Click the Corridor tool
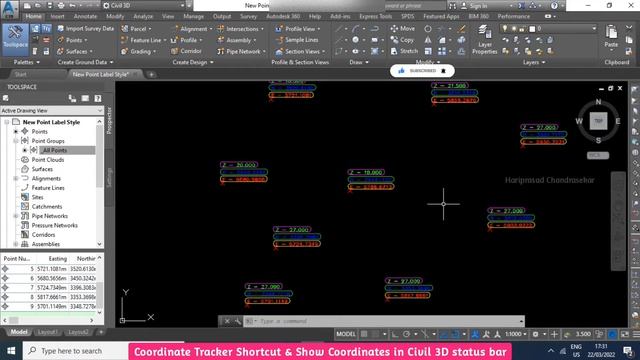The image size is (640, 360). point(186,51)
